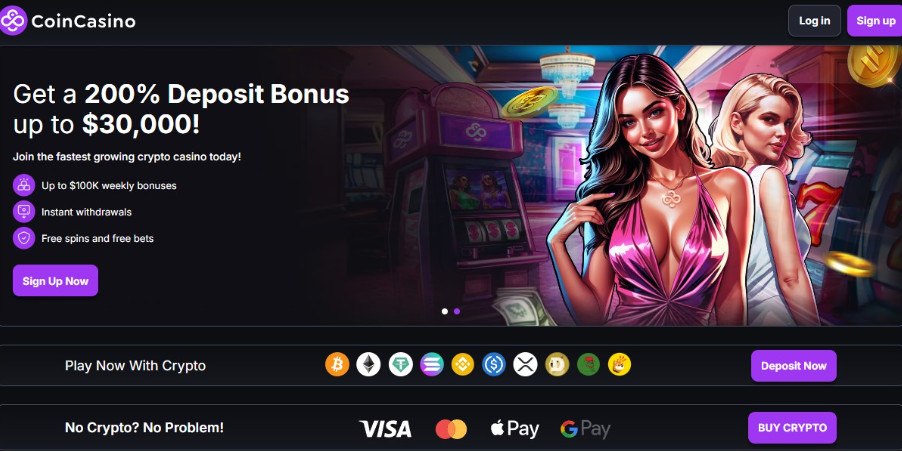Click the CoinCasino logo icon
The image size is (902, 452).
(x=13, y=21)
